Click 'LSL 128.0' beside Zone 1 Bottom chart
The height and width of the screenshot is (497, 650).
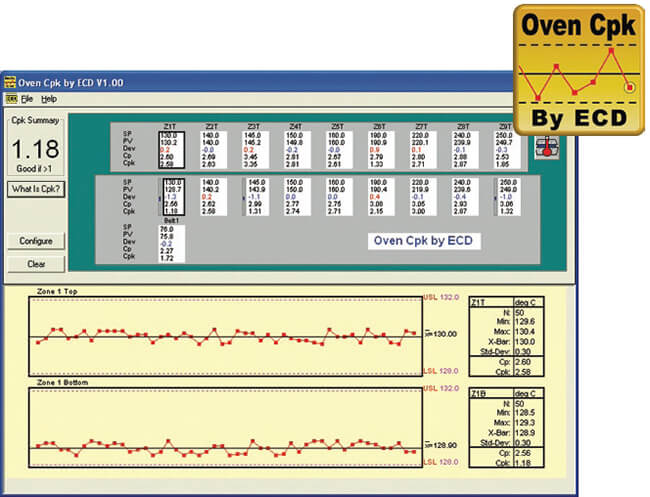[441, 462]
